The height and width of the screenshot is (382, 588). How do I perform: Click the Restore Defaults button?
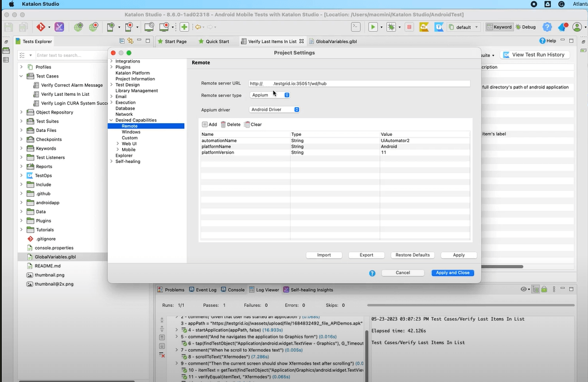tap(412, 255)
